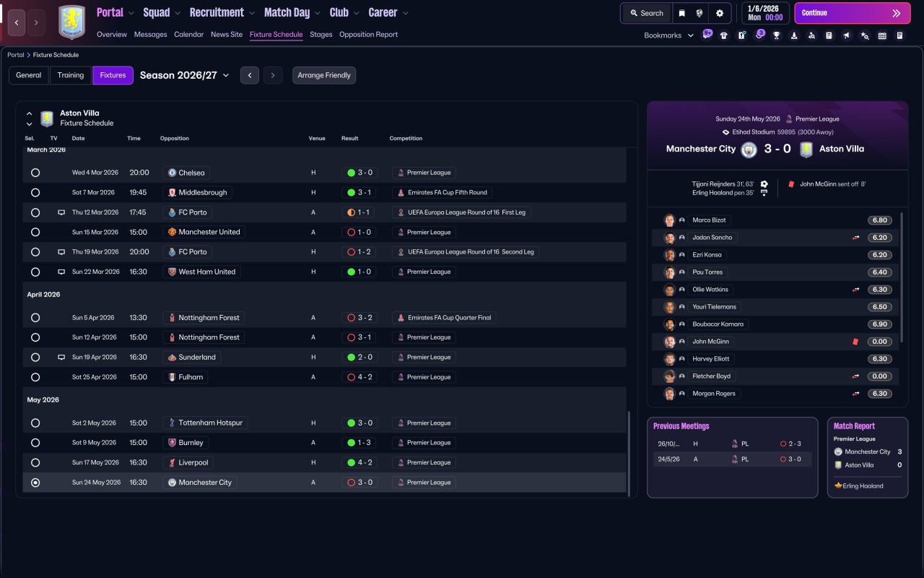Viewport: 924px width, 578px height.
Task: Click the star search icon in bookmarks bar
Action: tap(865, 35)
